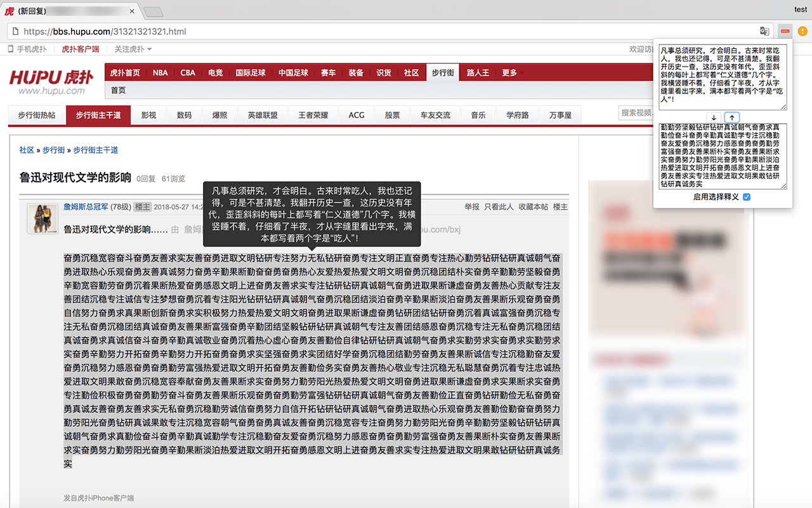Click the orange warning icon in the browser toolbar
The height and width of the screenshot is (508, 812).
802,31
